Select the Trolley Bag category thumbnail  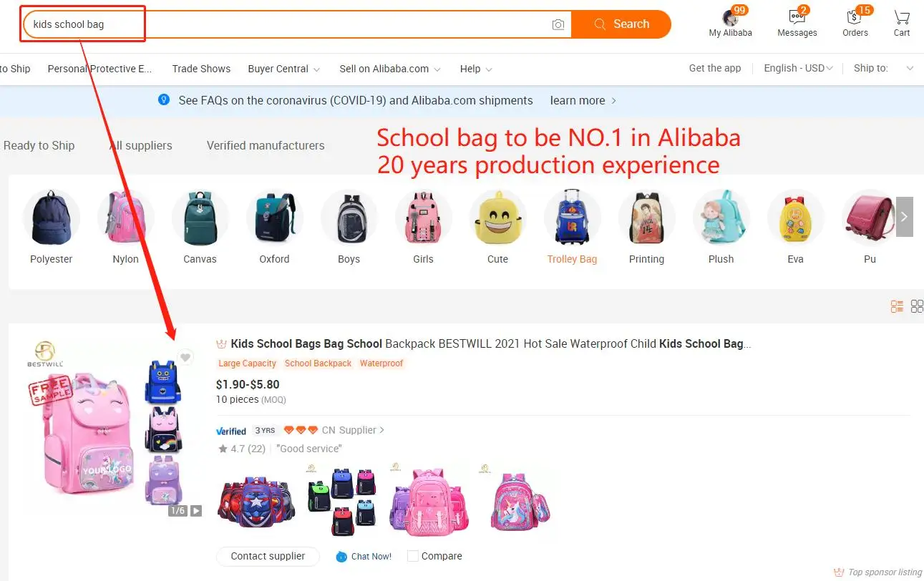pyautogui.click(x=572, y=227)
